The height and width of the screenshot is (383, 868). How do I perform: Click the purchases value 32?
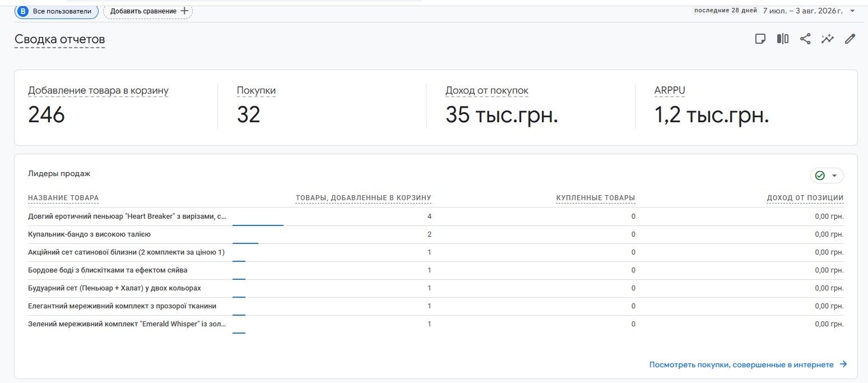(x=249, y=114)
